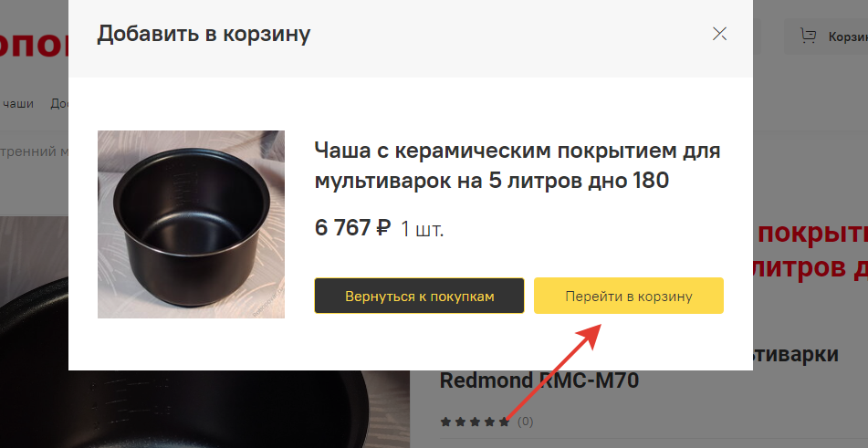The image size is (868, 448).
Task: Open the Чаша с керамическим покрытием title
Action: tap(517, 165)
